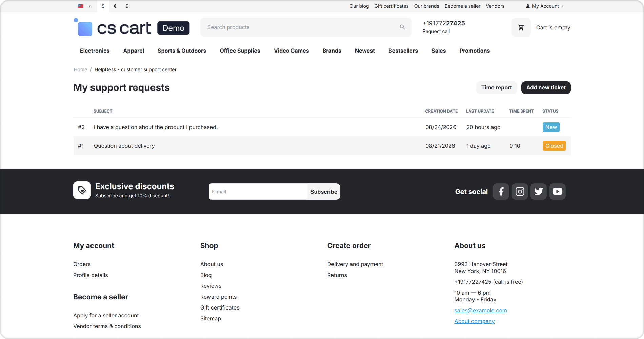This screenshot has width=644, height=339.
Task: Open the Apparel category menu
Action: [x=134, y=51]
